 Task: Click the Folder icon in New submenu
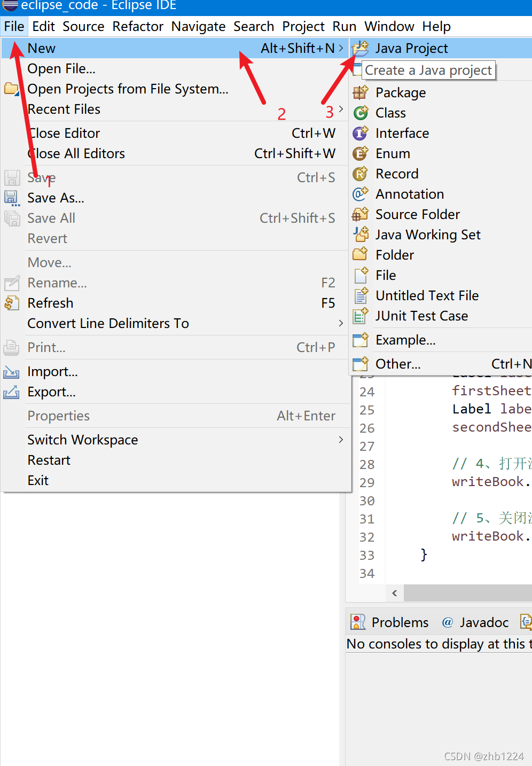click(361, 255)
